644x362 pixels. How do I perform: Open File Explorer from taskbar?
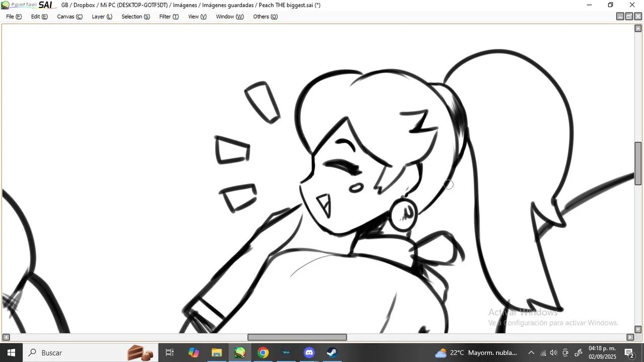click(x=216, y=352)
